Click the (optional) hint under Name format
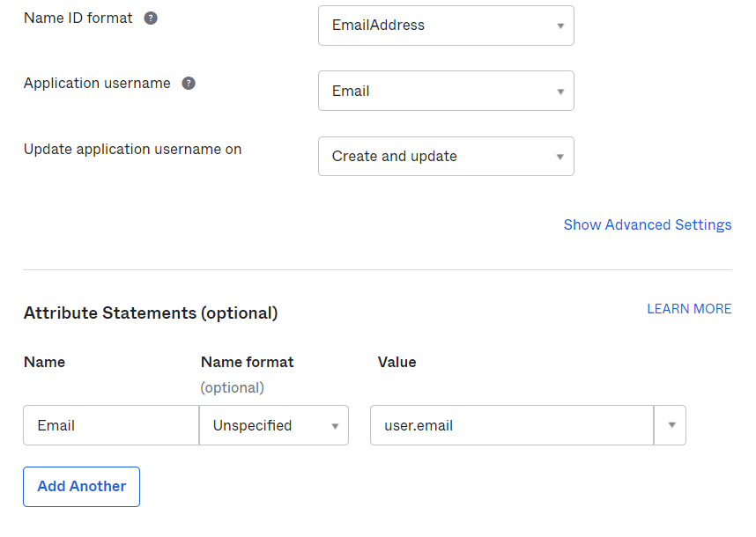Image resolution: width=756 pixels, height=537 pixels. [232, 387]
